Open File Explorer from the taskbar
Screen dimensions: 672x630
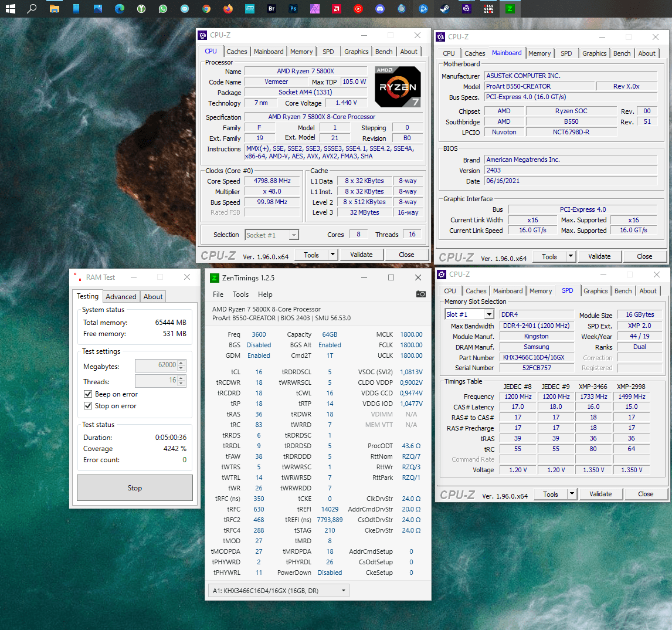(x=54, y=9)
